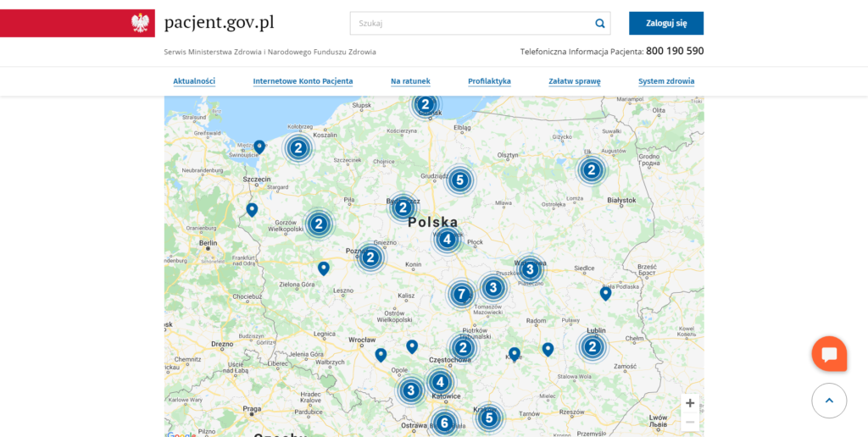Click the map pin near Biała Podlaska
The image size is (868, 437).
[605, 293]
